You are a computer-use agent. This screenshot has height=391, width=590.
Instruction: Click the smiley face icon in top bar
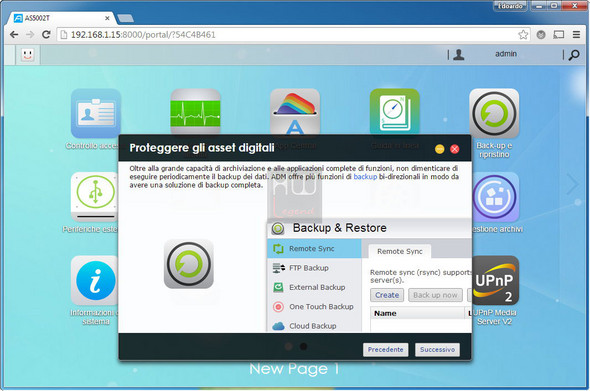coord(27,55)
